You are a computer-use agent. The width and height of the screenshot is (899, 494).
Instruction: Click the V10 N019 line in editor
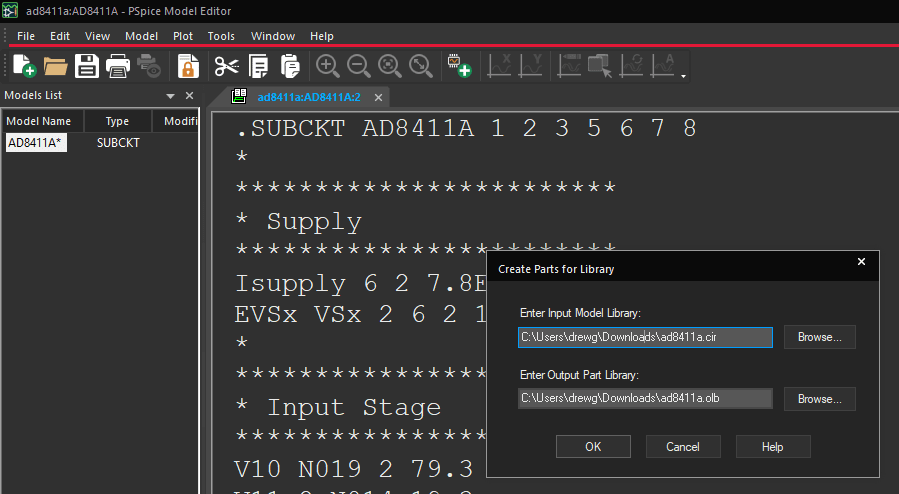tap(354, 469)
